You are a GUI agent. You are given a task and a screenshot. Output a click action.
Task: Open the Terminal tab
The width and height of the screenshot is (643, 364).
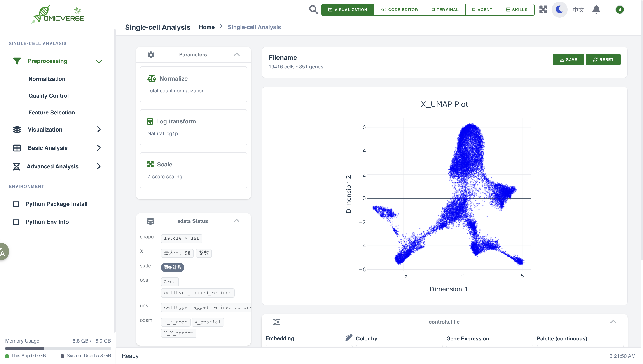445,9
